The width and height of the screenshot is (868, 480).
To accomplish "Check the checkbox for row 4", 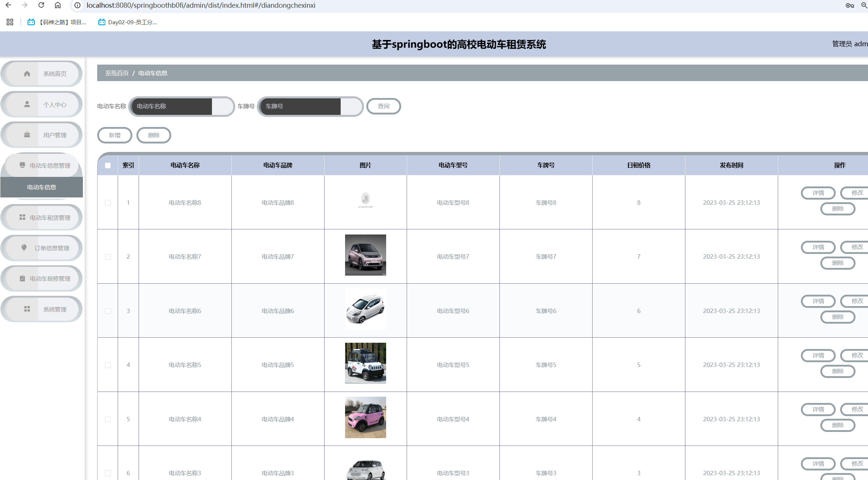I will point(108,365).
